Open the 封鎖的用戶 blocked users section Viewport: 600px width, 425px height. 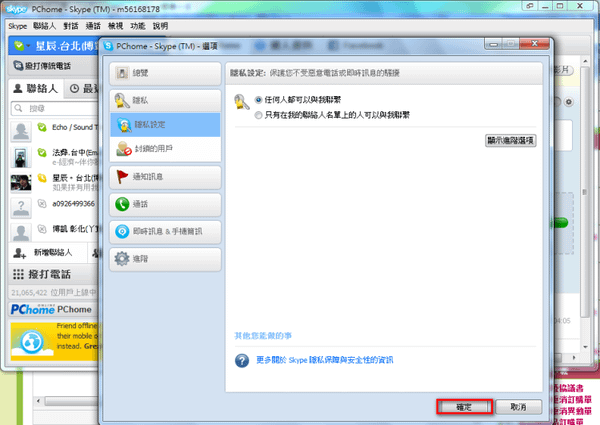[x=165, y=149]
